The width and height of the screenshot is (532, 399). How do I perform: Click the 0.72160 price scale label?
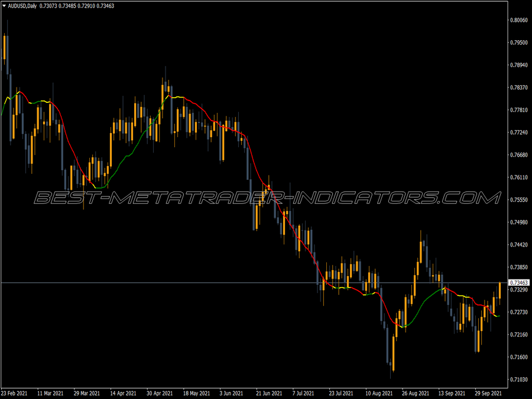(x=519, y=335)
